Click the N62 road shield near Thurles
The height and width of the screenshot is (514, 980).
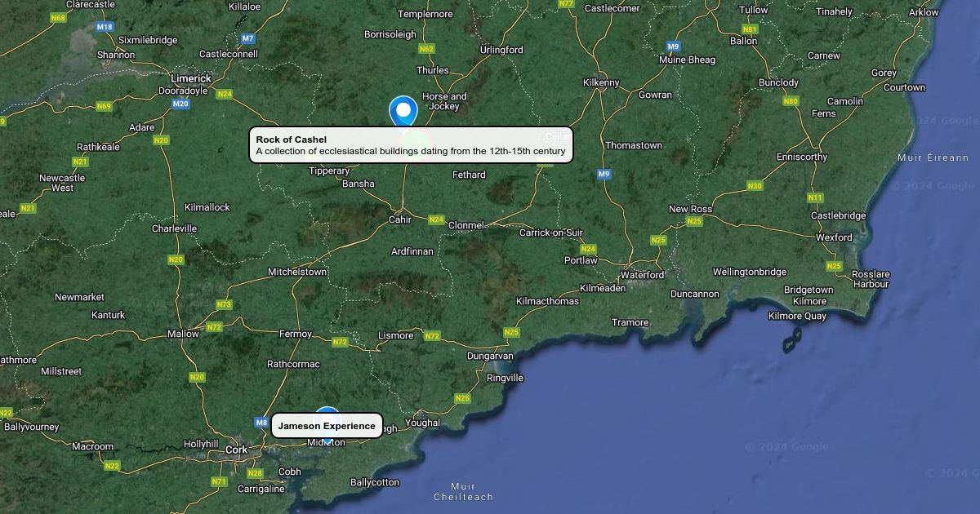point(426,49)
